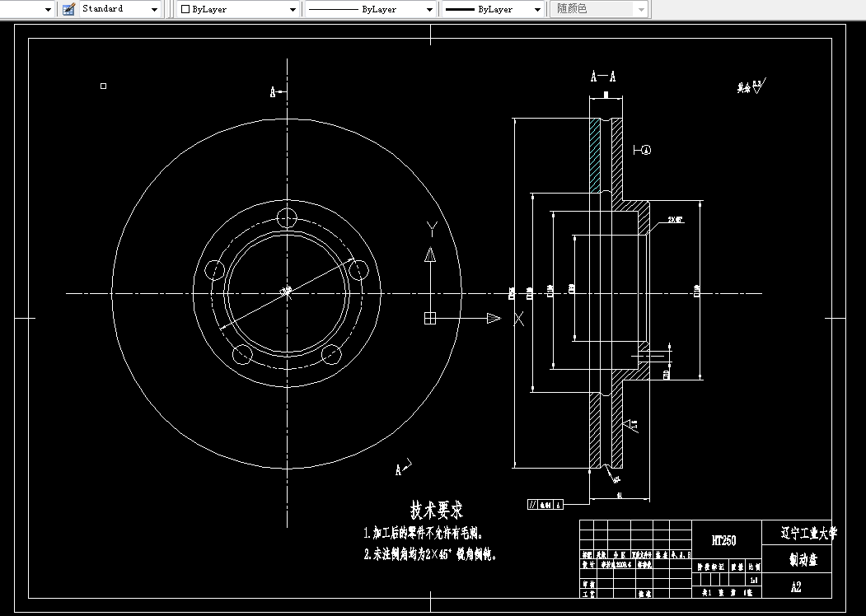Click the A2 sheet size text

tap(796, 586)
